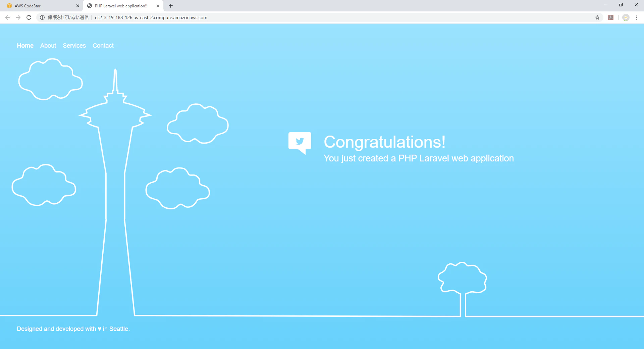644x349 pixels.
Task: Click the address bar URL
Action: tap(151, 17)
